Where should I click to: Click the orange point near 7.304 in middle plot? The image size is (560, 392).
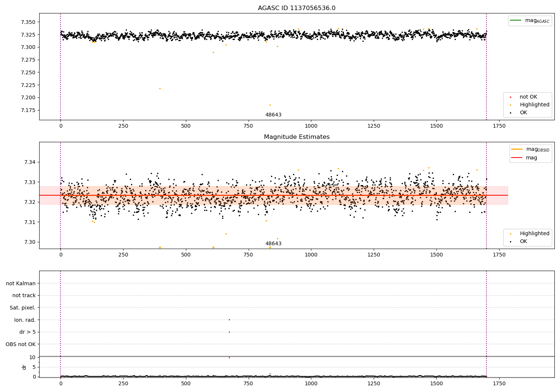coord(226,234)
